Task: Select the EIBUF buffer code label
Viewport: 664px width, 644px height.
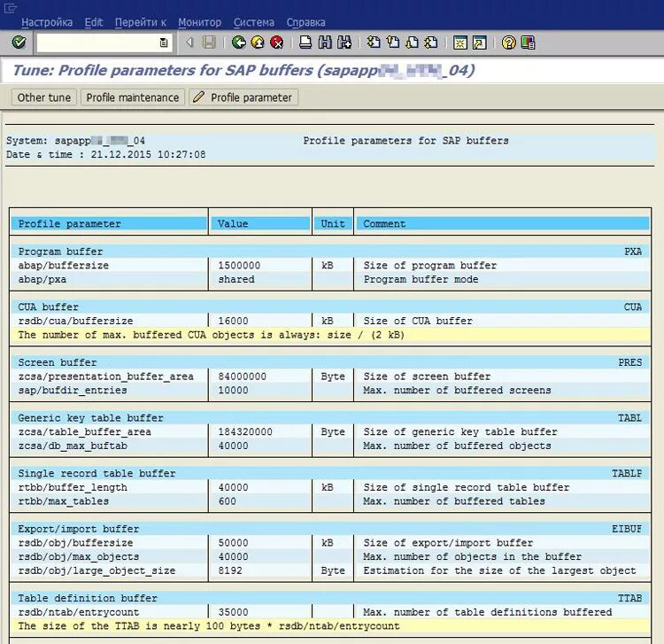Action: (x=627, y=529)
